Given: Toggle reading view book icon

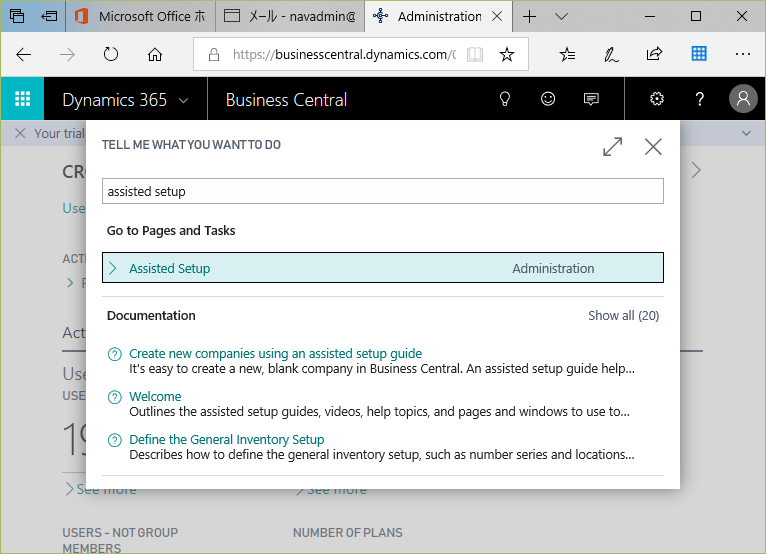Looking at the screenshot, I should click(x=475, y=54).
